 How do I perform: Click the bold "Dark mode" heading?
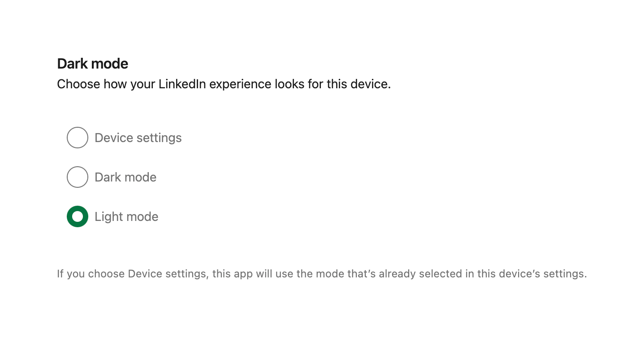pos(93,64)
